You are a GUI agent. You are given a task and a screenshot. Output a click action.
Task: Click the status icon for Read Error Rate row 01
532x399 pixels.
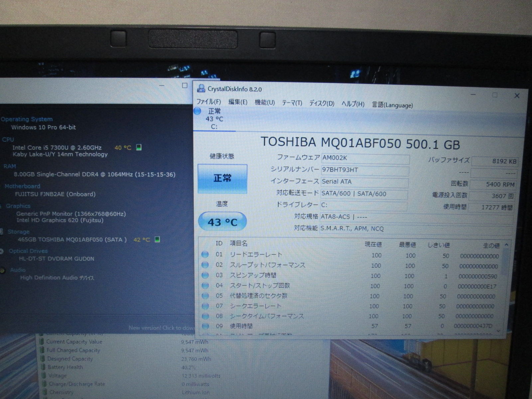pos(205,255)
